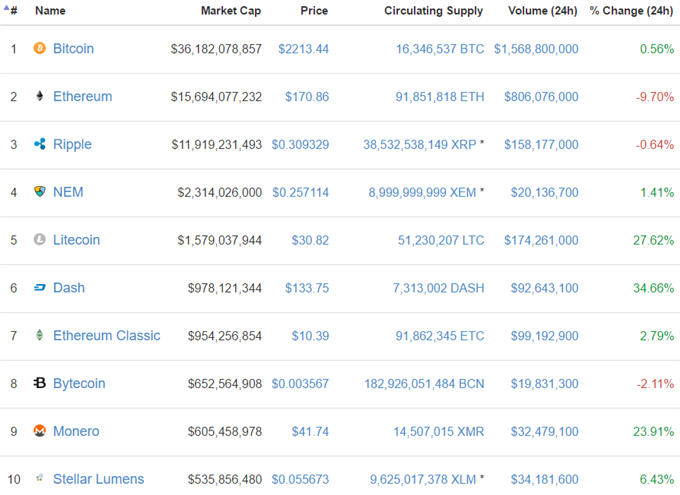Image resolution: width=680 pixels, height=495 pixels.
Task: Click Litecoin volume $174,261,000
Action: pos(541,240)
